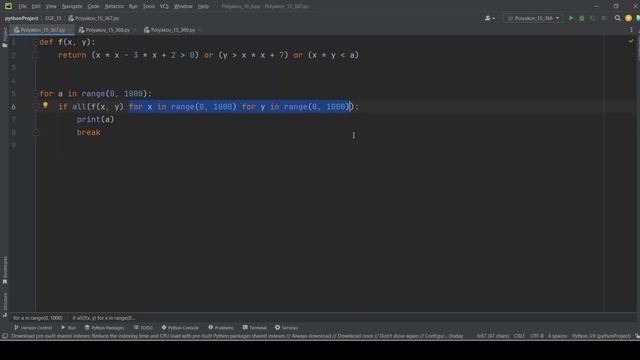Image resolution: width=640 pixels, height=360 pixels.
Task: Open the Edit menu
Action: coord(36,7)
